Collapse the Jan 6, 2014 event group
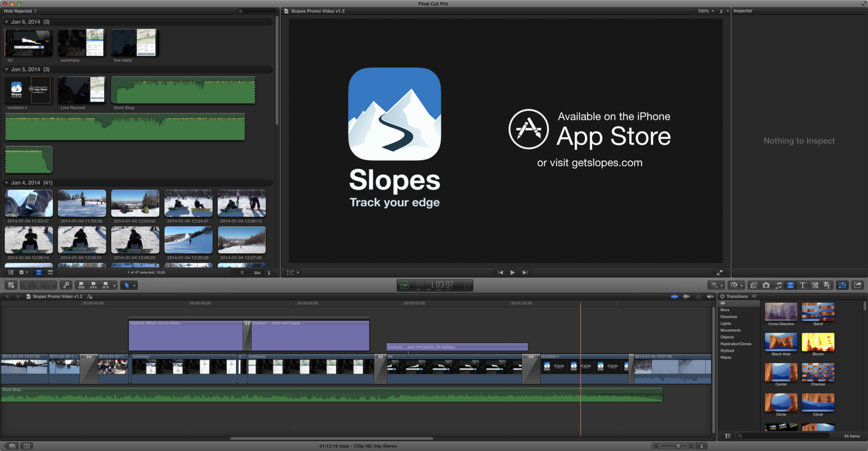This screenshot has width=868, height=451. coord(7,22)
